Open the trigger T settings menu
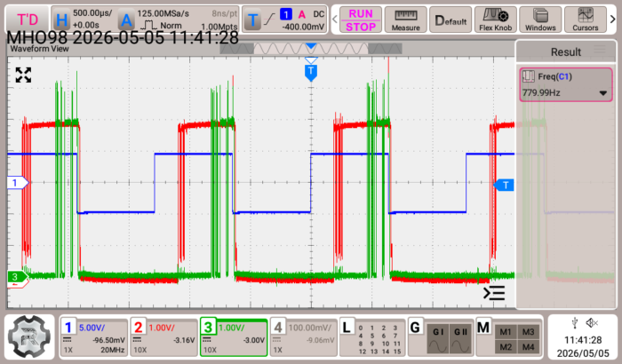Screen dimensions: 622x364 (x=252, y=20)
